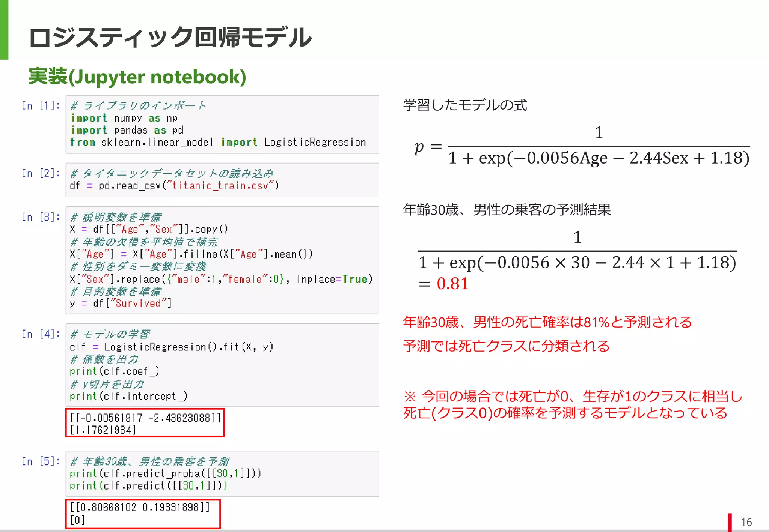Click the comment 係数を出力

click(x=105, y=359)
